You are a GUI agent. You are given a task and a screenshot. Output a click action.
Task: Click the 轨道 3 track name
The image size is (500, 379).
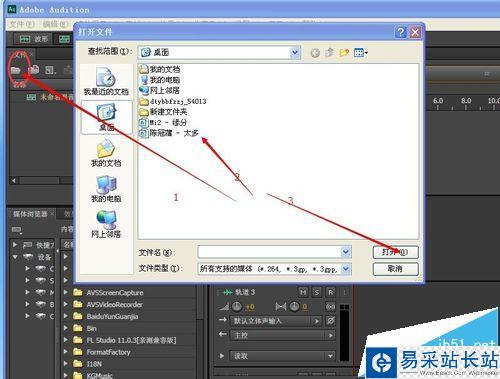245,292
